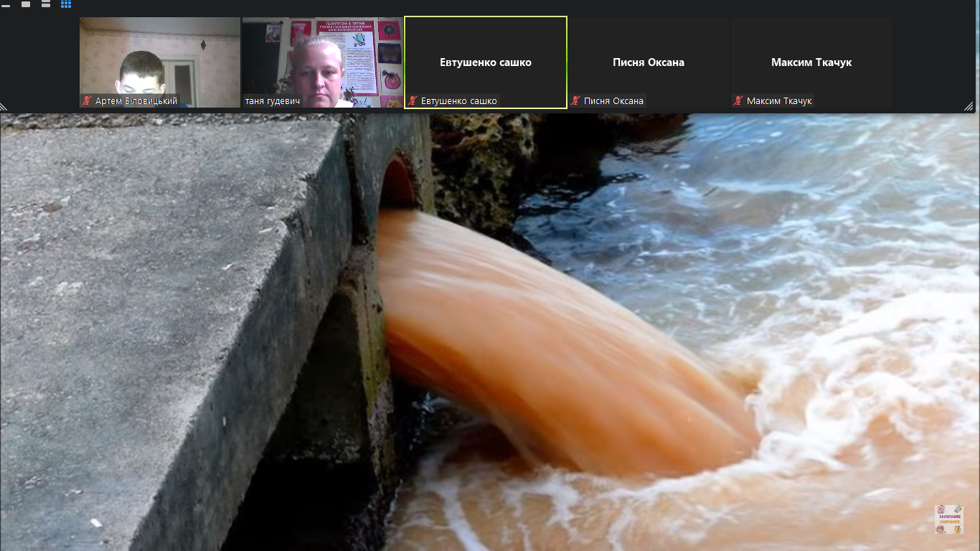This screenshot has width=980, height=551.
Task: Select the two-row thumbnail strip view icon
Action: (x=46, y=4)
